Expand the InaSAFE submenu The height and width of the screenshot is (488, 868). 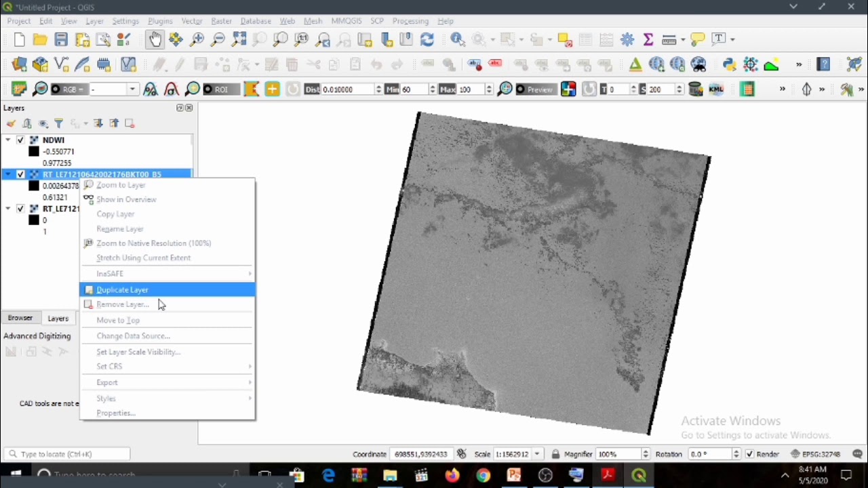[167, 274]
